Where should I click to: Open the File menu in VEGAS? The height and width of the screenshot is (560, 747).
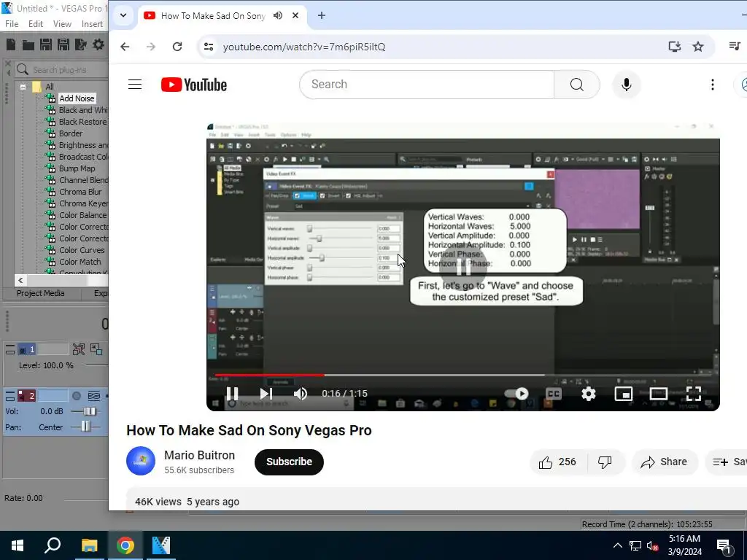click(x=12, y=24)
